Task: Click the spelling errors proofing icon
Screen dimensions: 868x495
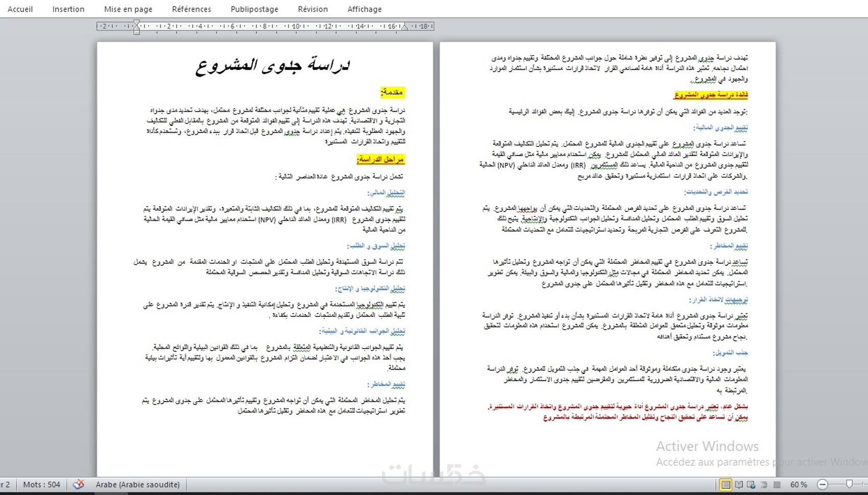Action: pyautogui.click(x=78, y=484)
